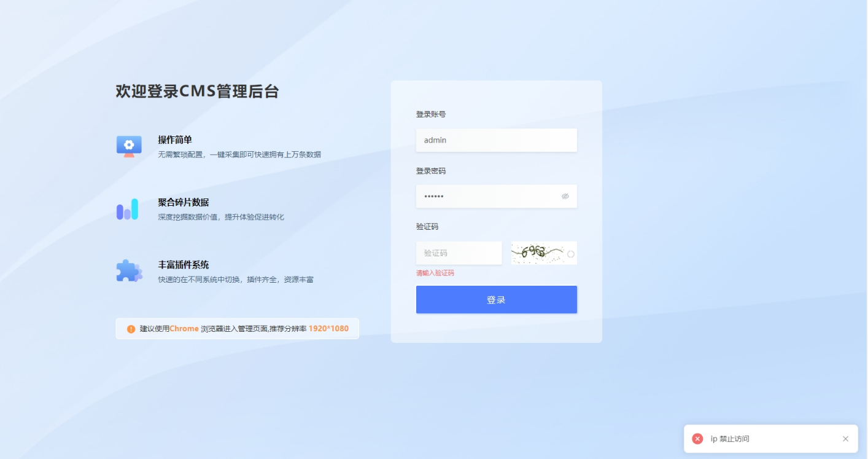Focus the 验证码 input field
This screenshot has width=868, height=459.
[x=459, y=253]
